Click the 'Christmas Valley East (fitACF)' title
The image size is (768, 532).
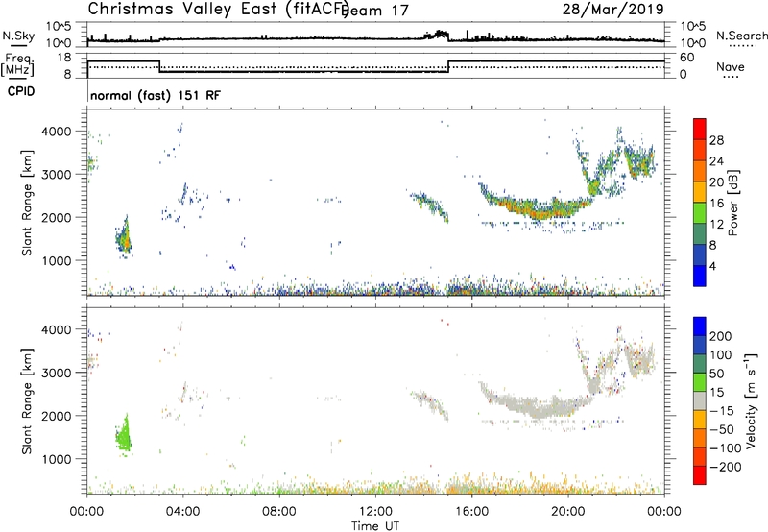[218, 9]
